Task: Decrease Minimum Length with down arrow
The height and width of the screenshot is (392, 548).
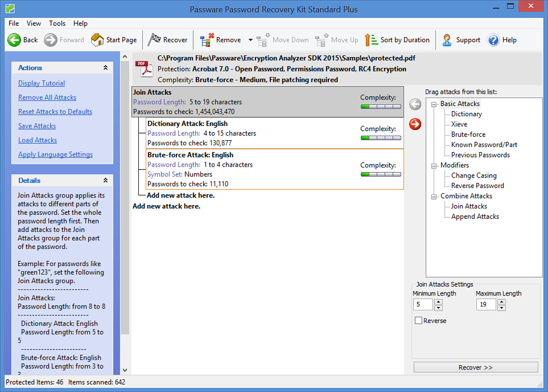Action: coord(438,308)
